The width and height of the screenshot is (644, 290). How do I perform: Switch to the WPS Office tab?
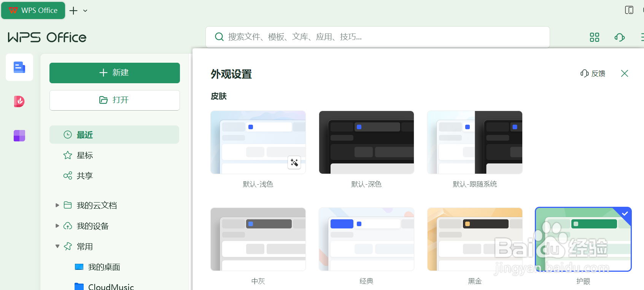point(33,10)
